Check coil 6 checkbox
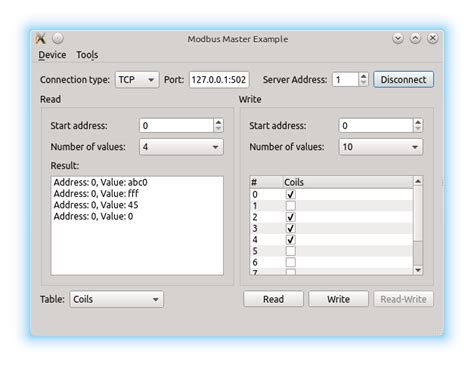The image size is (474, 366). pos(291,262)
